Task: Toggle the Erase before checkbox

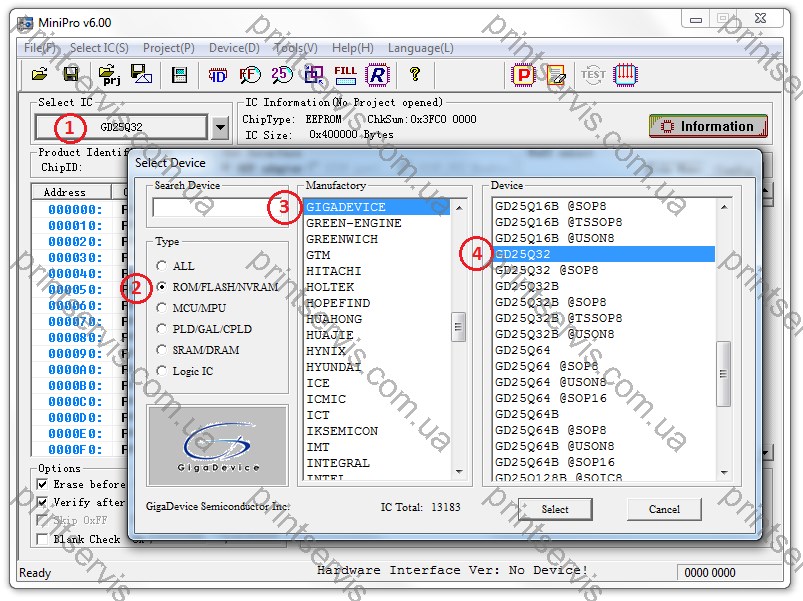Action: (43, 484)
